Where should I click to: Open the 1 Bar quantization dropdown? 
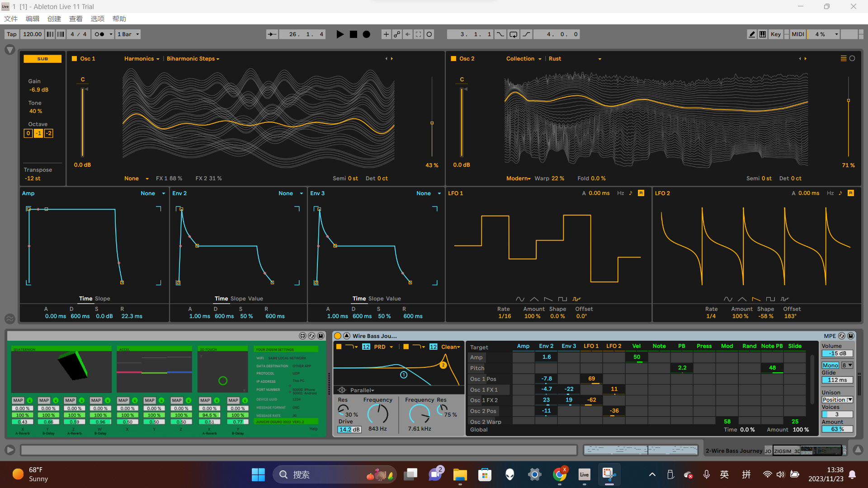coord(128,34)
